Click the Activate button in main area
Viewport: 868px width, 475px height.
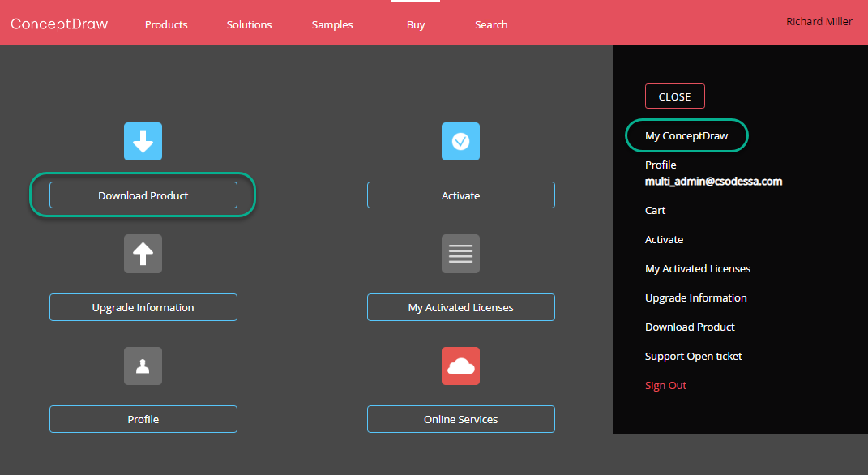pos(460,195)
